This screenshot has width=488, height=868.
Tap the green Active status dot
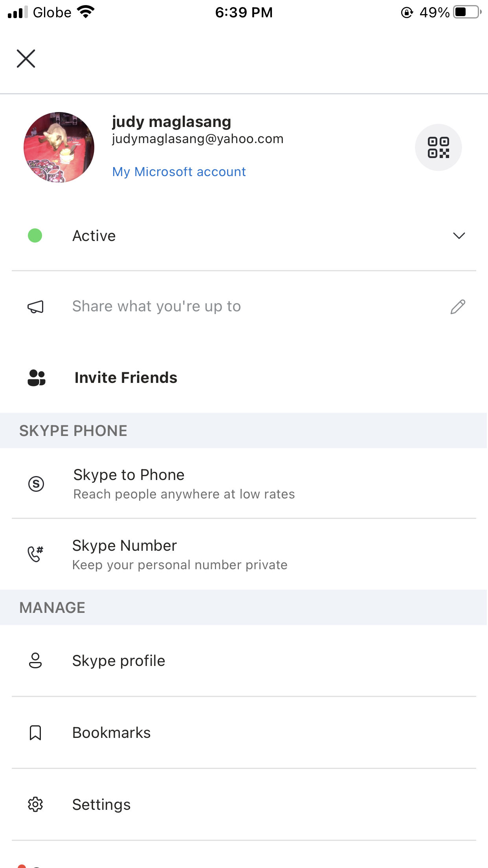click(35, 236)
